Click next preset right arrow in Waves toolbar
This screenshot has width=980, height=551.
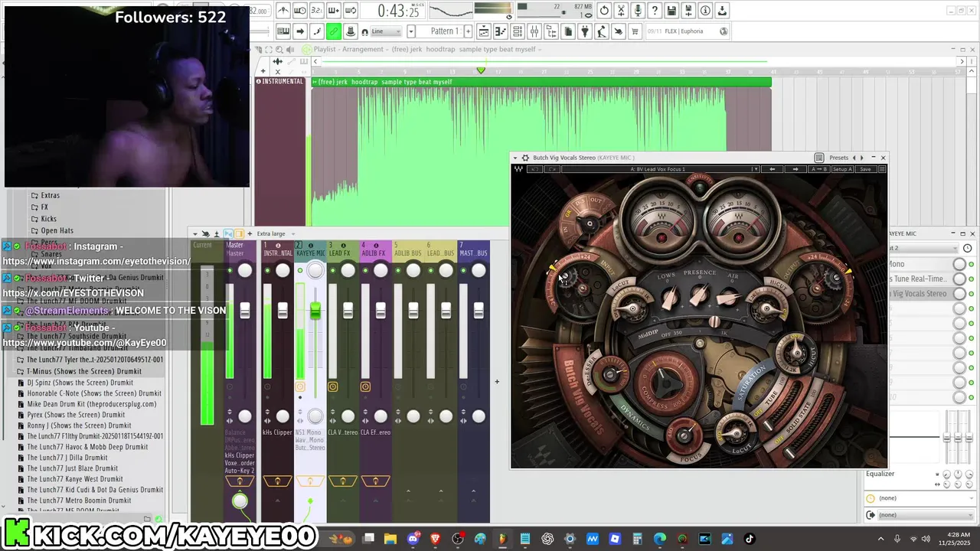point(795,169)
